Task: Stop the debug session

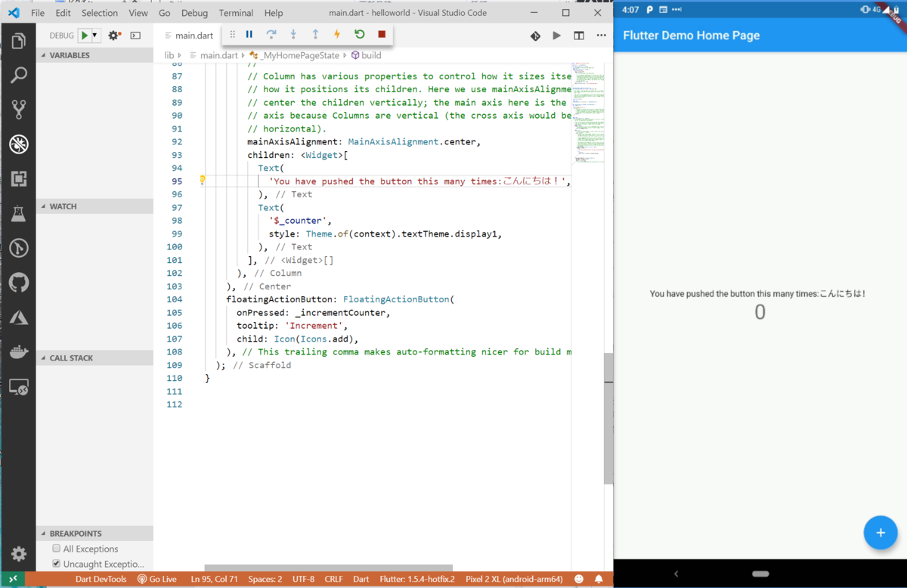Action: pyautogui.click(x=382, y=34)
